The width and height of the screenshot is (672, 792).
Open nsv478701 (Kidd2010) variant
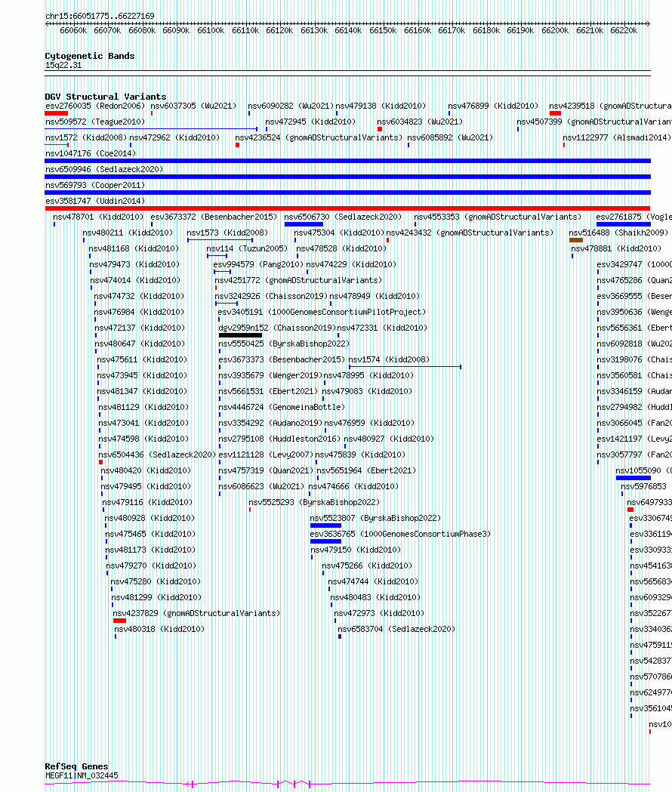click(98, 216)
